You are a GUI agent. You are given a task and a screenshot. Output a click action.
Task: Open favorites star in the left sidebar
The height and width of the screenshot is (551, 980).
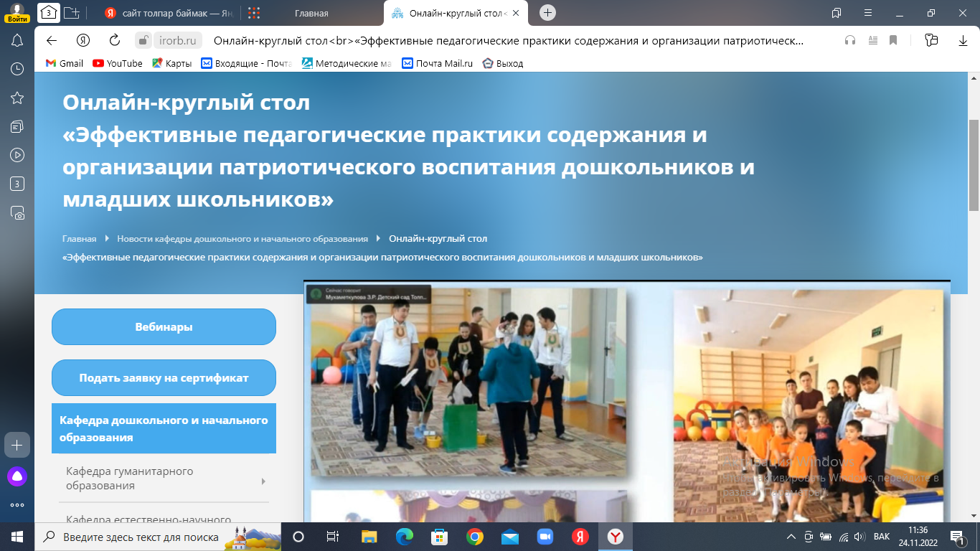point(17,98)
